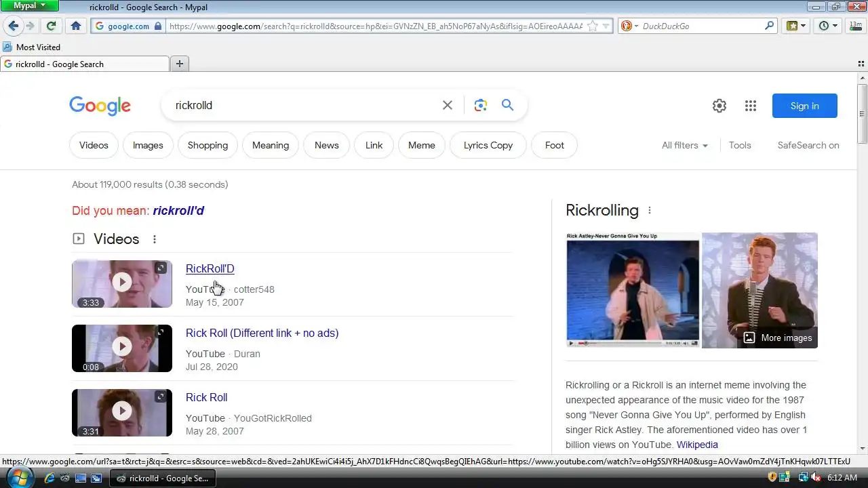Open the RickRoll'D video title link
This screenshot has width=868, height=488.
click(210, 268)
